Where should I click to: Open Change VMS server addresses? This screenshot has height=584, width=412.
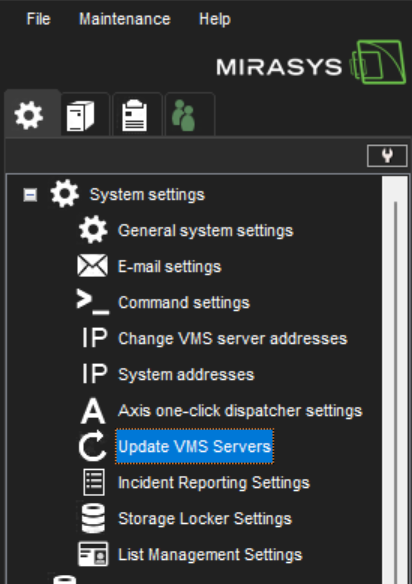tap(232, 339)
